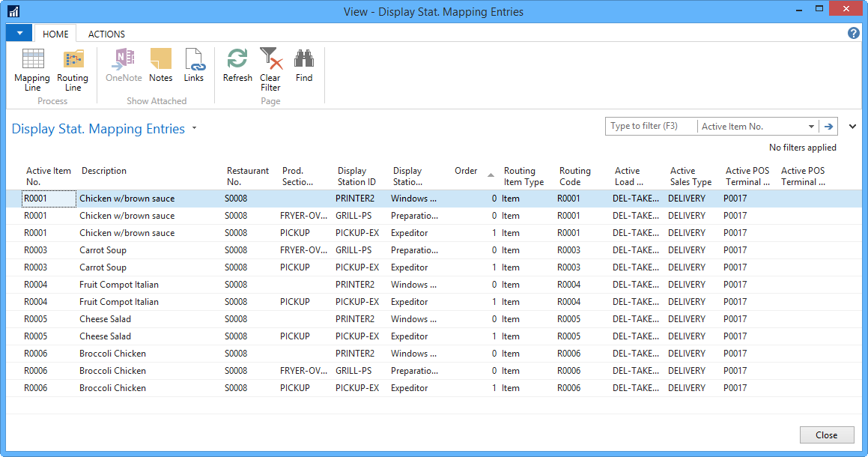Sort by the Order column header
Image resolution: width=868 pixels, height=457 pixels.
point(467,171)
